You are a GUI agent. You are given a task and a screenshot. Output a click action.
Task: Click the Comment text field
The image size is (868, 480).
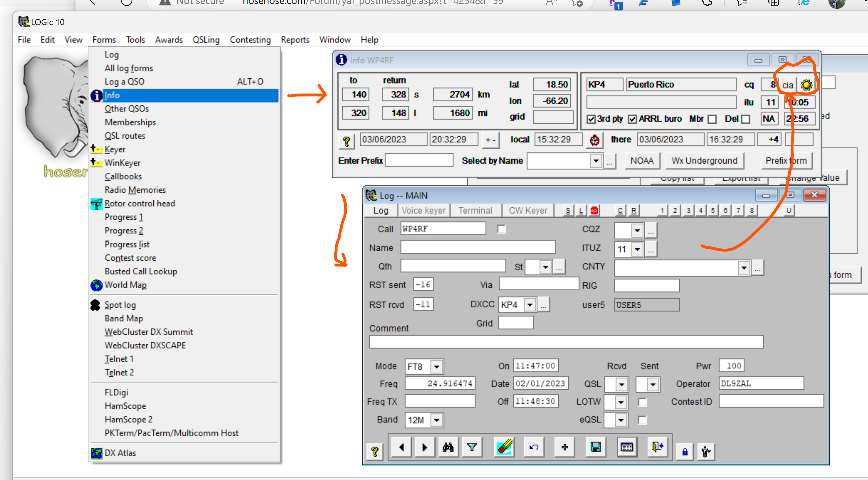point(566,342)
